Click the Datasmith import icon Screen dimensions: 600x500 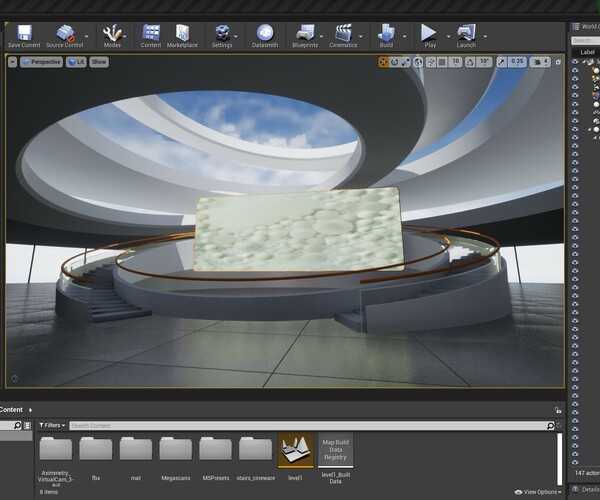click(265, 34)
